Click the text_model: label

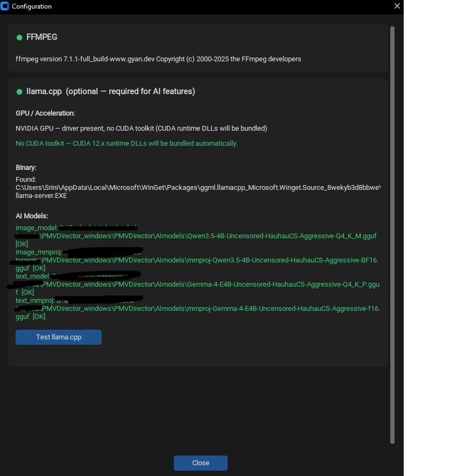click(33, 276)
